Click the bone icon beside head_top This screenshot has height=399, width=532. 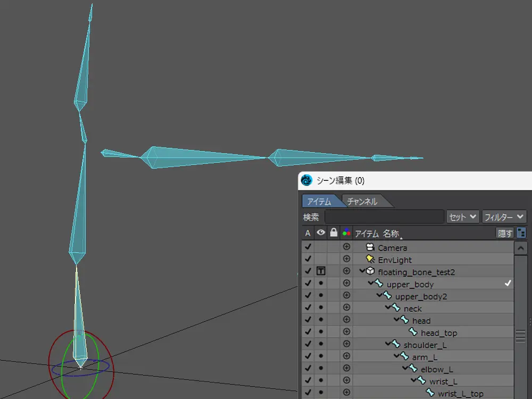point(413,332)
